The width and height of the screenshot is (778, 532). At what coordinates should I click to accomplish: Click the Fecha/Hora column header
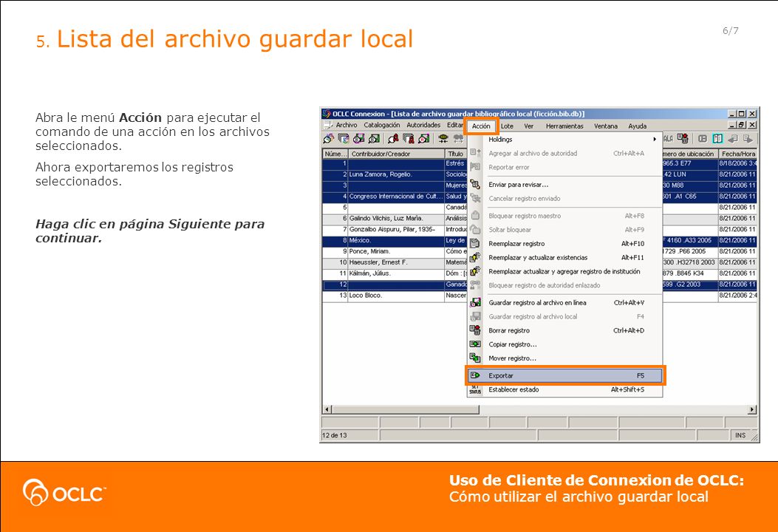coord(738,154)
